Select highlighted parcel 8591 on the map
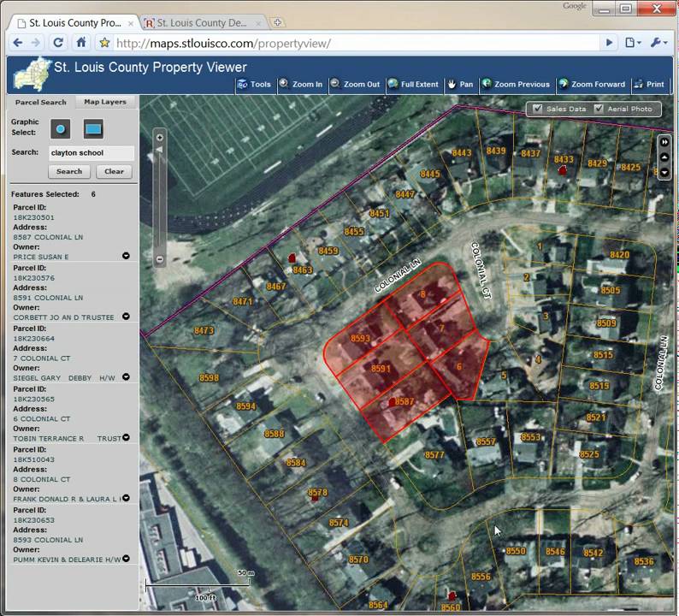 (x=381, y=369)
